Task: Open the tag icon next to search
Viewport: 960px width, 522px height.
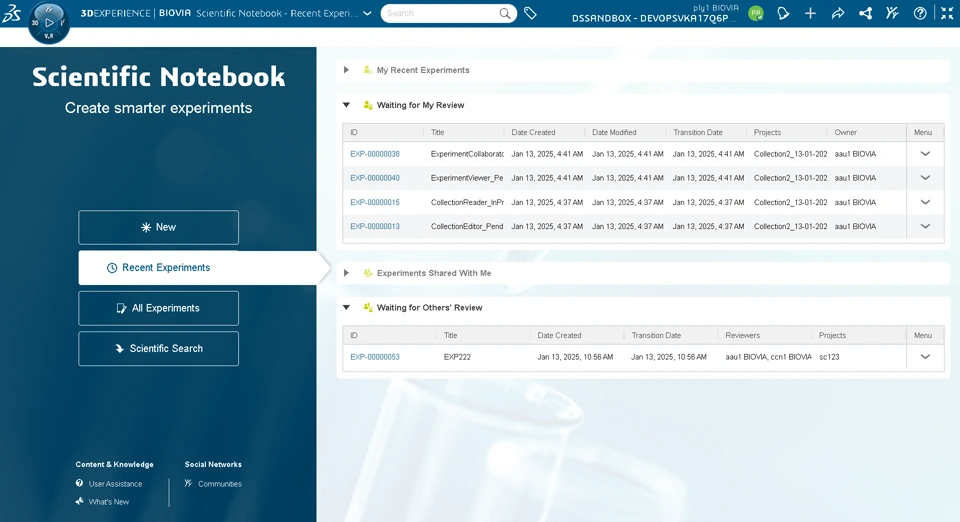Action: point(530,13)
